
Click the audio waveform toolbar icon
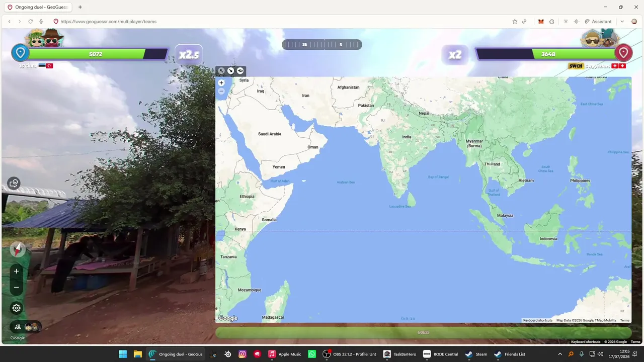click(576, 22)
